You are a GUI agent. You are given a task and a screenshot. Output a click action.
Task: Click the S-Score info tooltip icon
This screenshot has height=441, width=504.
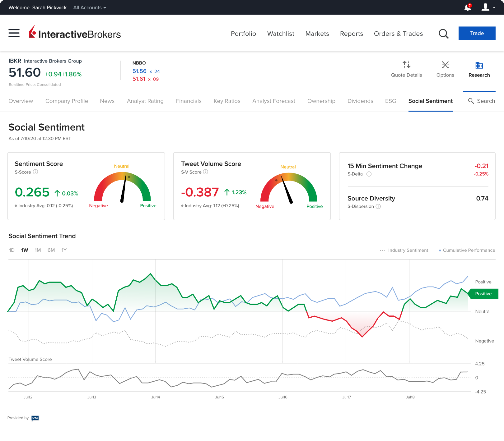(x=35, y=172)
